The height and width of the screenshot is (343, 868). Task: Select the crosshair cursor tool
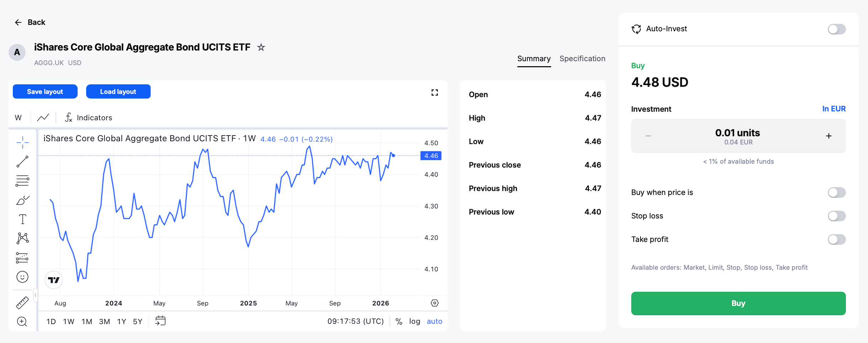click(x=22, y=142)
